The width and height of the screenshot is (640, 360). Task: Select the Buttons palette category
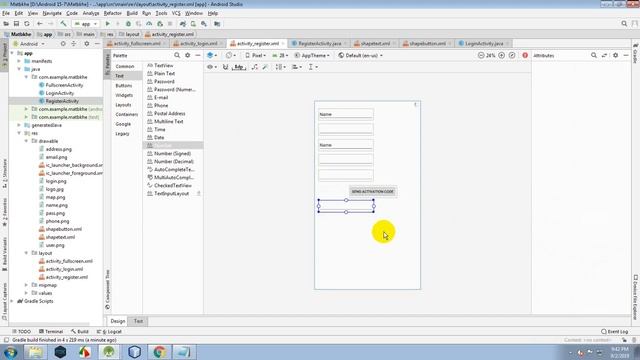pos(124,85)
